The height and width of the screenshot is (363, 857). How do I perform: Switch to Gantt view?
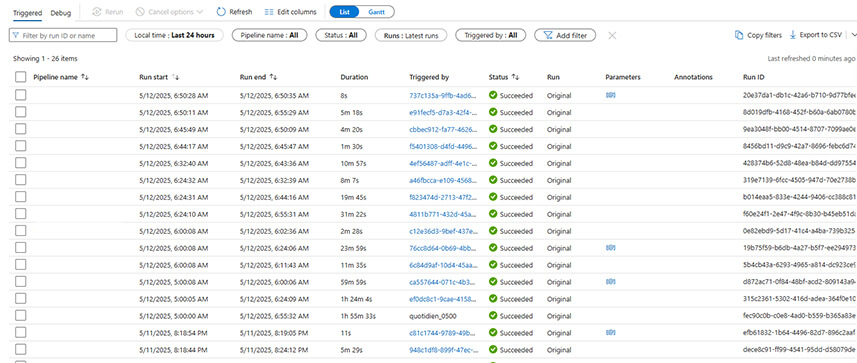(x=377, y=11)
